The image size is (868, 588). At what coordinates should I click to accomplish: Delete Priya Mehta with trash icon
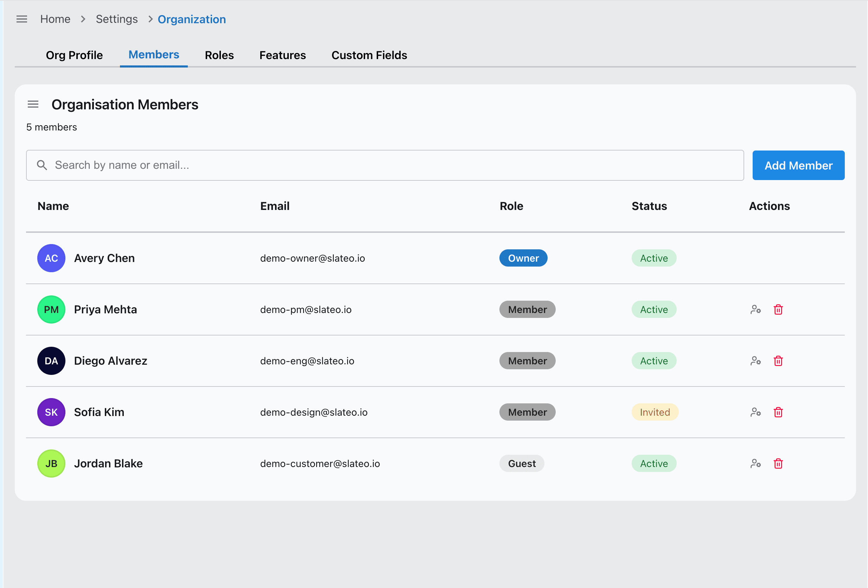tap(778, 310)
